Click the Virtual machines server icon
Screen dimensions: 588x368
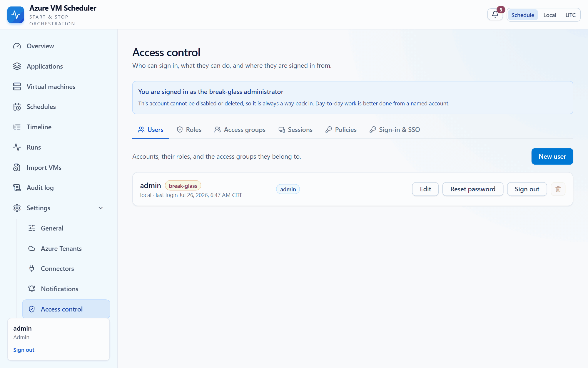coord(17,87)
